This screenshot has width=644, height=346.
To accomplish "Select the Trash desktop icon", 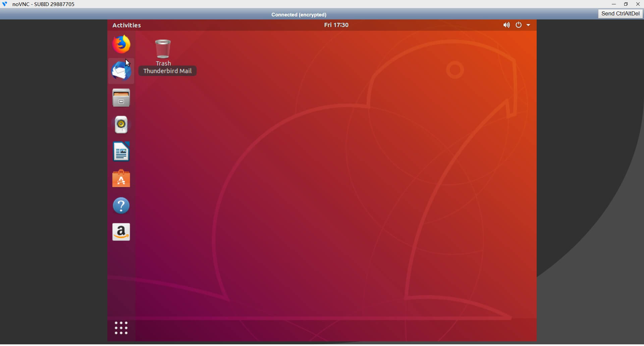I will 163,49.
